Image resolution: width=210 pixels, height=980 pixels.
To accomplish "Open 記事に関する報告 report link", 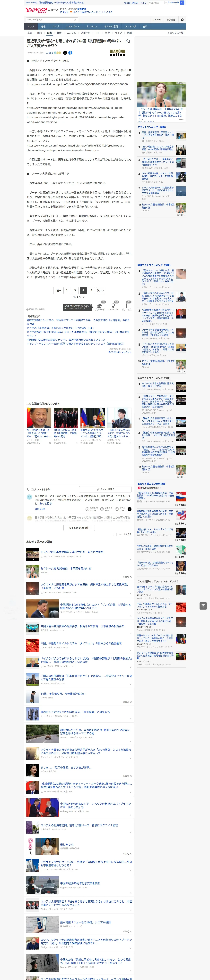I will 36,309.
